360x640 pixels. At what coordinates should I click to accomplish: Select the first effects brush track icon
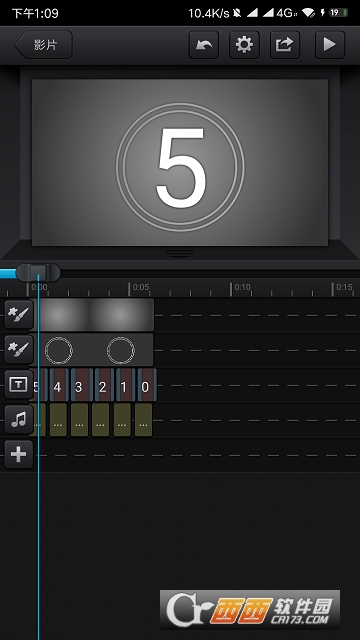(18, 315)
